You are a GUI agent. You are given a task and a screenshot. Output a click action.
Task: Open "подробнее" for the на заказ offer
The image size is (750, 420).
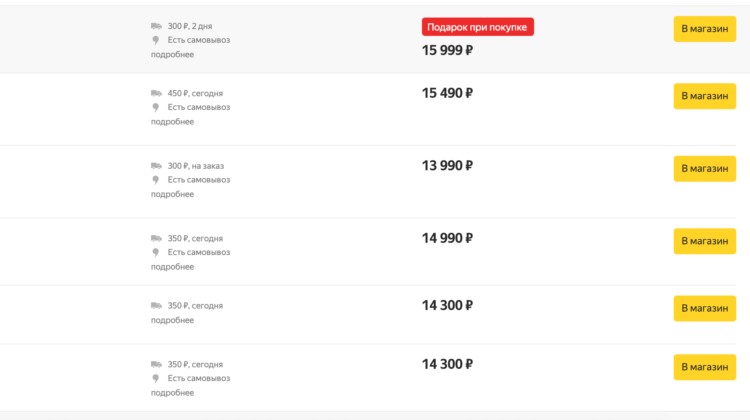[172, 194]
